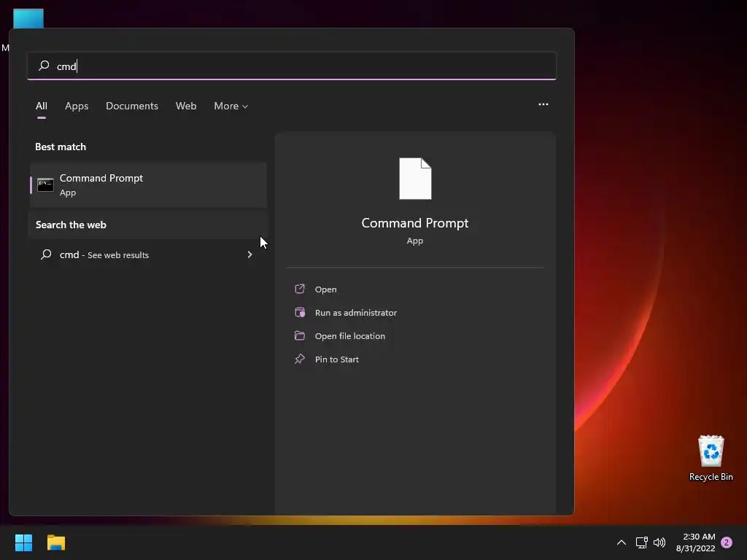This screenshot has height=560, width=747.
Task: Open the notification badge showing 2
Action: click(727, 542)
